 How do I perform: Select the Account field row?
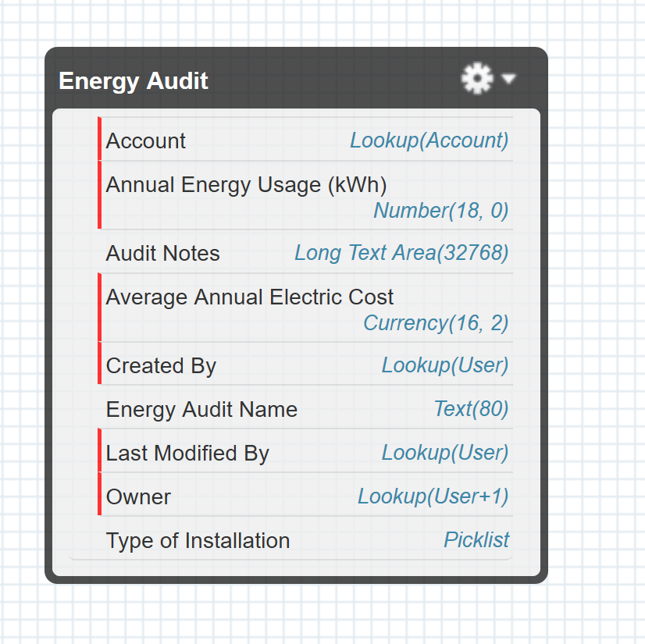point(146,141)
